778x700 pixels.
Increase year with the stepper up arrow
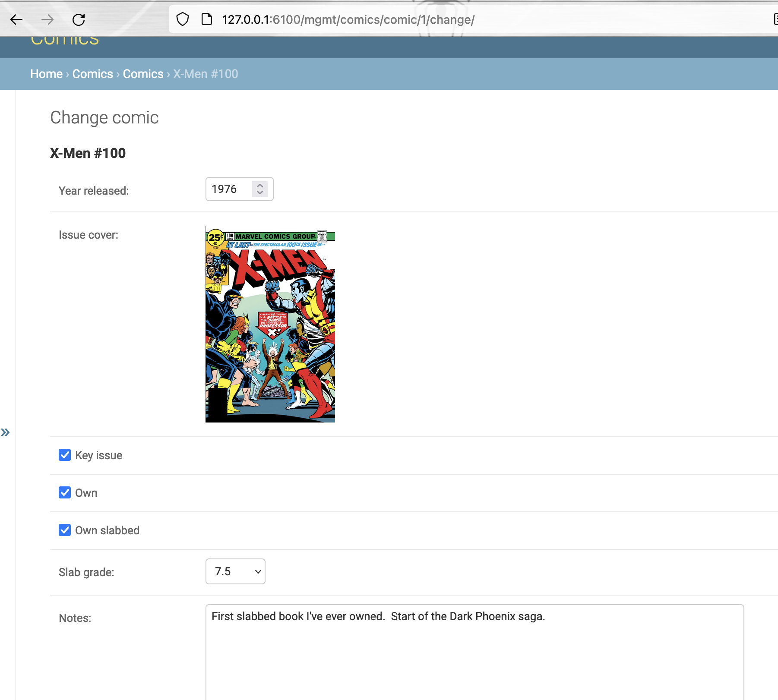click(260, 186)
